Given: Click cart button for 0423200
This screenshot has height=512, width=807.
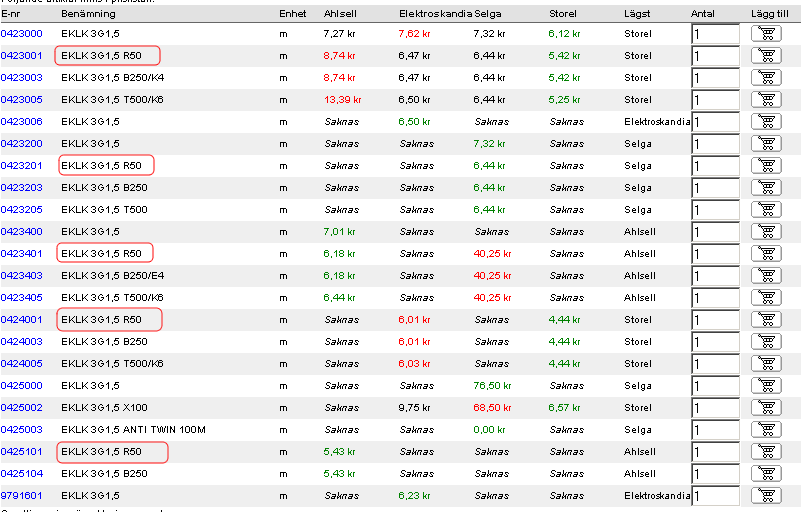Looking at the screenshot, I should click(x=766, y=144).
